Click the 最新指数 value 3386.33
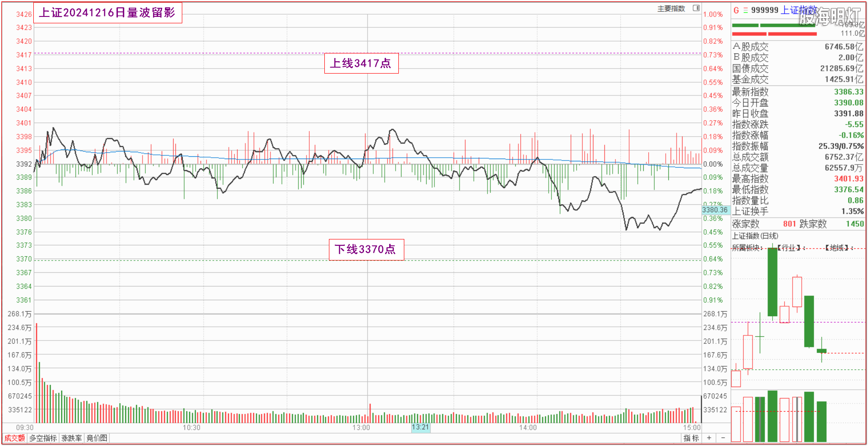This screenshot has width=868, height=446. click(x=849, y=92)
